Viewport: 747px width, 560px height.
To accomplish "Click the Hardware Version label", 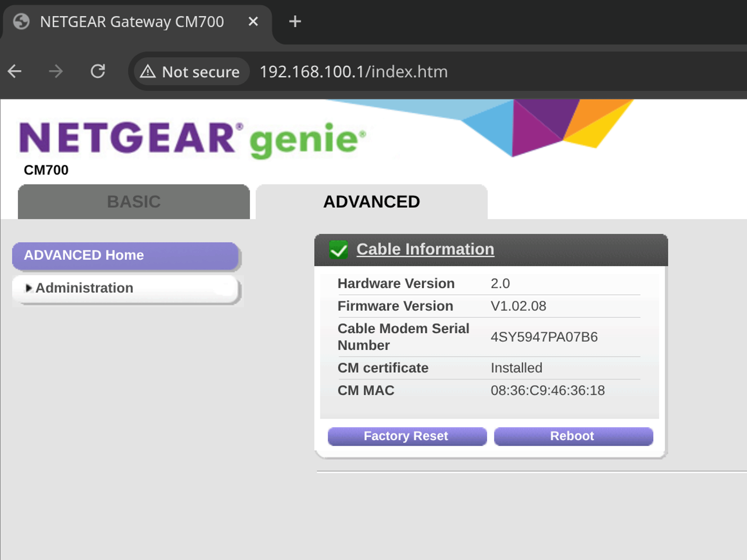I will coord(396,283).
